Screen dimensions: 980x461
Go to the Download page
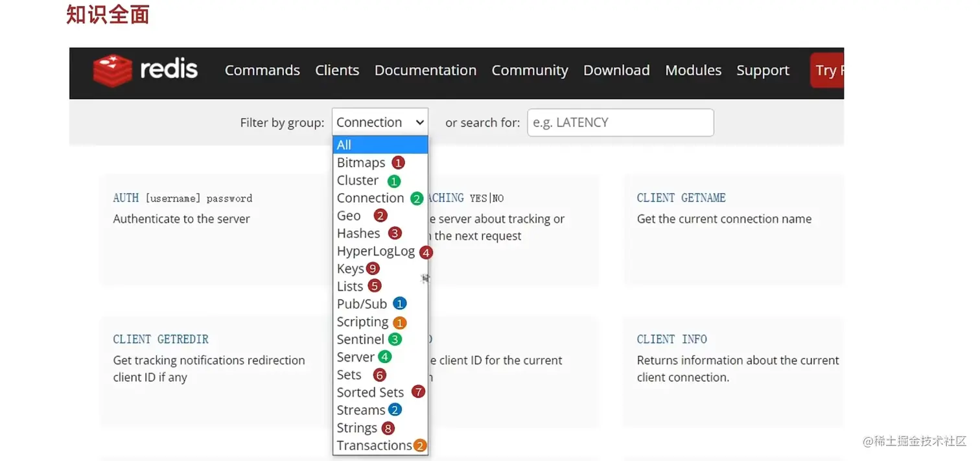[616, 70]
